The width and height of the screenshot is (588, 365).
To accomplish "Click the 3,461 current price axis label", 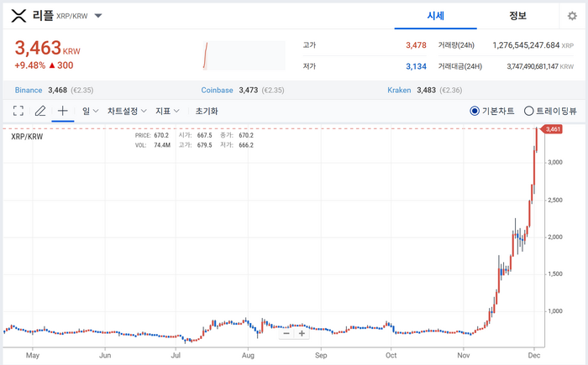I will (552, 129).
